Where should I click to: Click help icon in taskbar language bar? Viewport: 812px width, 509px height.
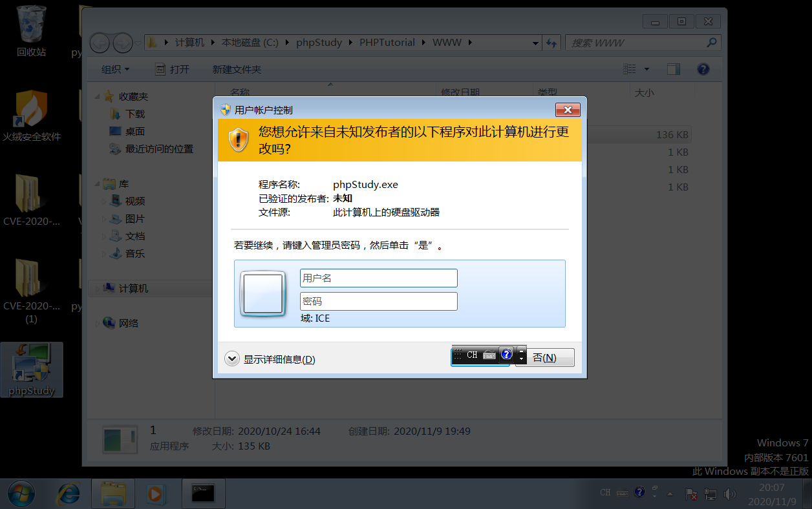pyautogui.click(x=639, y=492)
